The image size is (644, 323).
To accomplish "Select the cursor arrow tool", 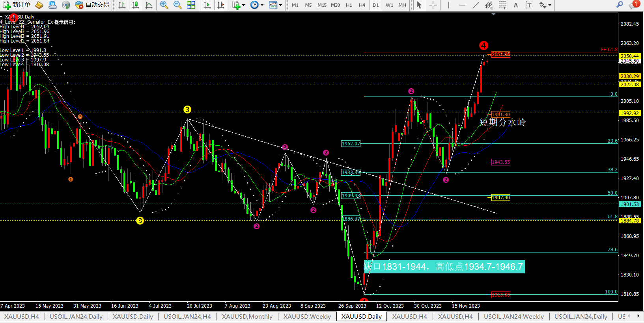I will coord(420,5).
